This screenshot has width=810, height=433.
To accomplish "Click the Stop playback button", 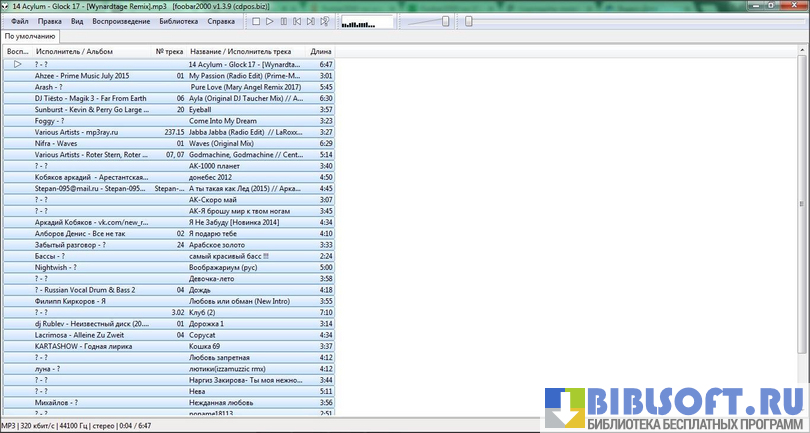I will [256, 21].
